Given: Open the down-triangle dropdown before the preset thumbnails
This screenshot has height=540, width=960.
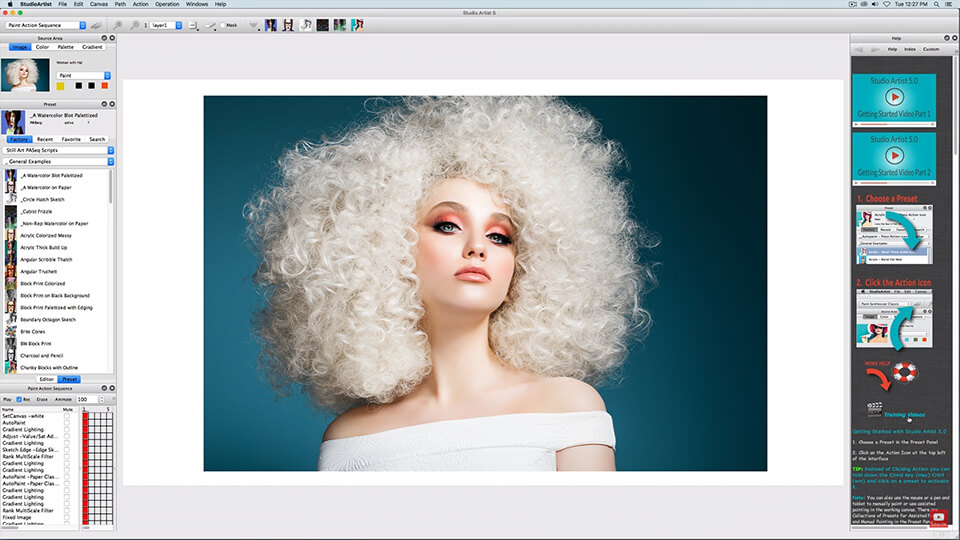Looking at the screenshot, I should point(253,25).
